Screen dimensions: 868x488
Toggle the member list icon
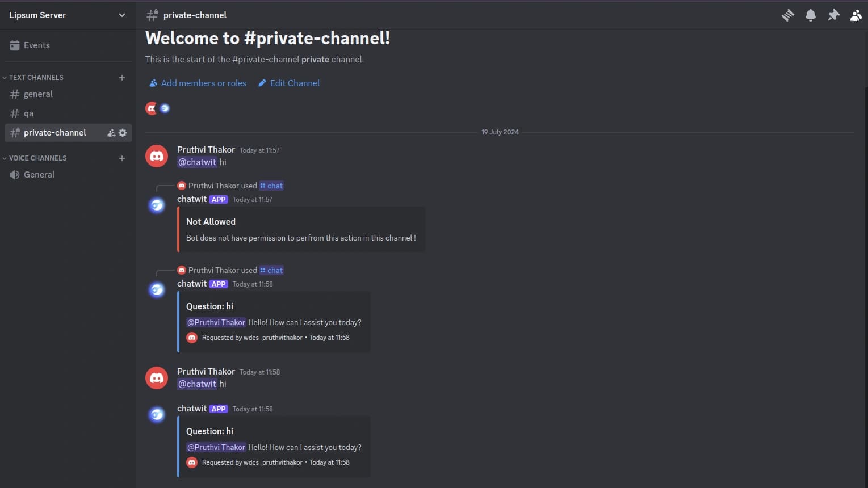click(x=856, y=15)
